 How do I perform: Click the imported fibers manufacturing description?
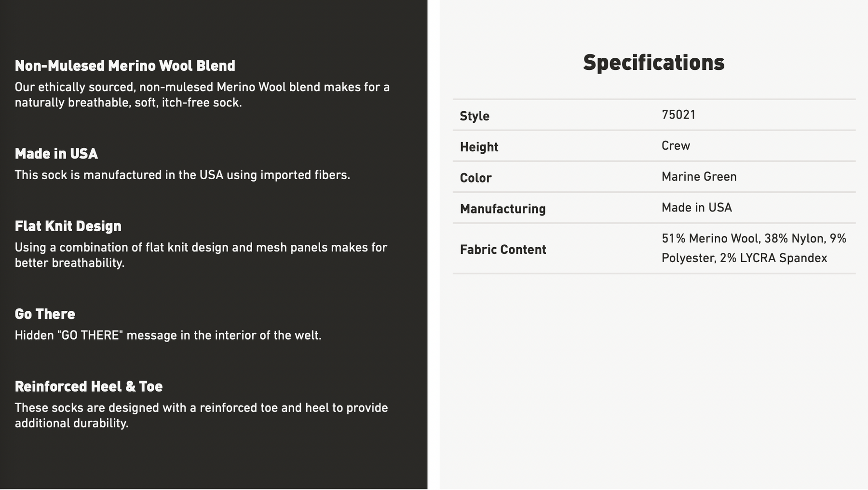point(182,175)
